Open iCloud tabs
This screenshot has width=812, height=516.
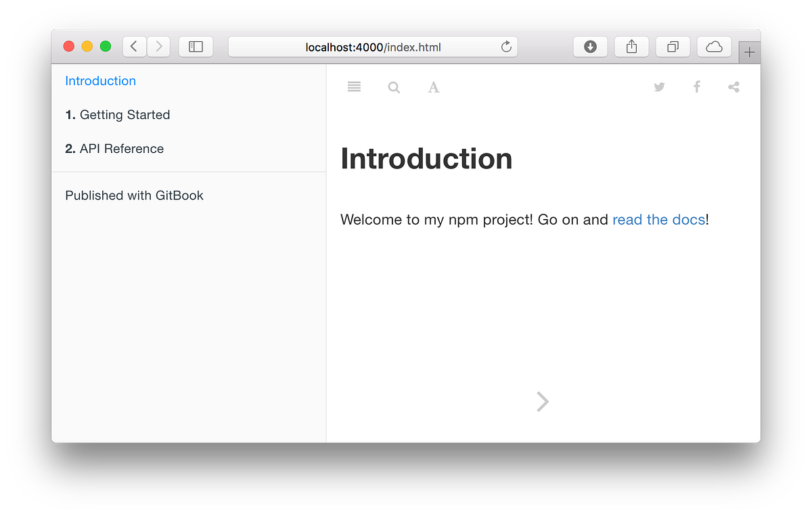coord(714,47)
